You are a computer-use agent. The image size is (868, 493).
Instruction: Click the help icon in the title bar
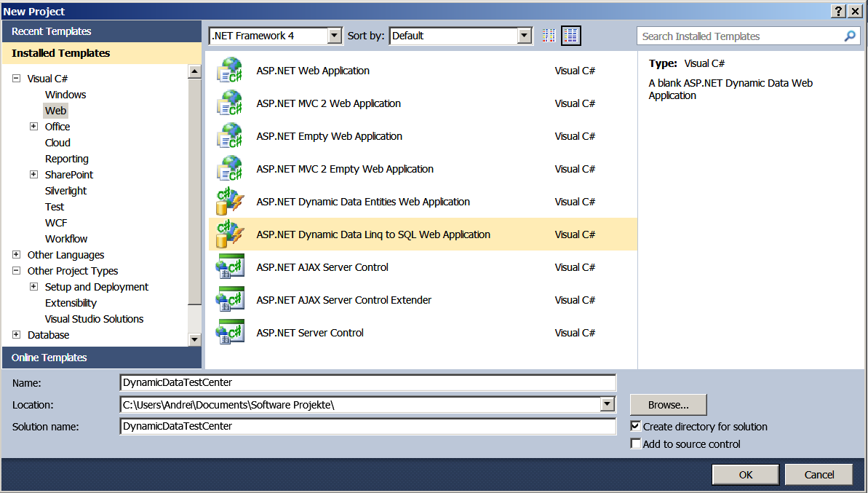pos(838,11)
